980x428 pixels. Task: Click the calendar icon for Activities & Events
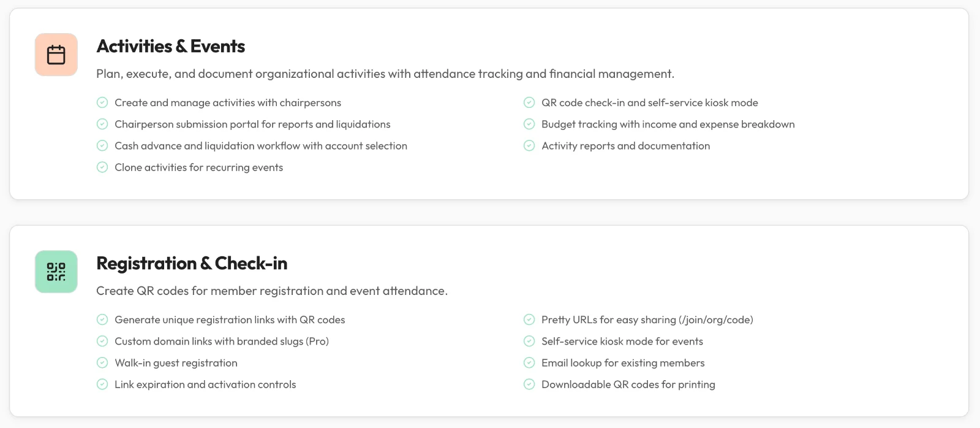pos(56,55)
